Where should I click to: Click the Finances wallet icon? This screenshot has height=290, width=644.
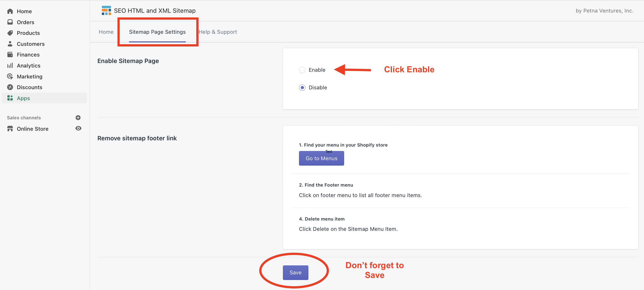(x=10, y=55)
